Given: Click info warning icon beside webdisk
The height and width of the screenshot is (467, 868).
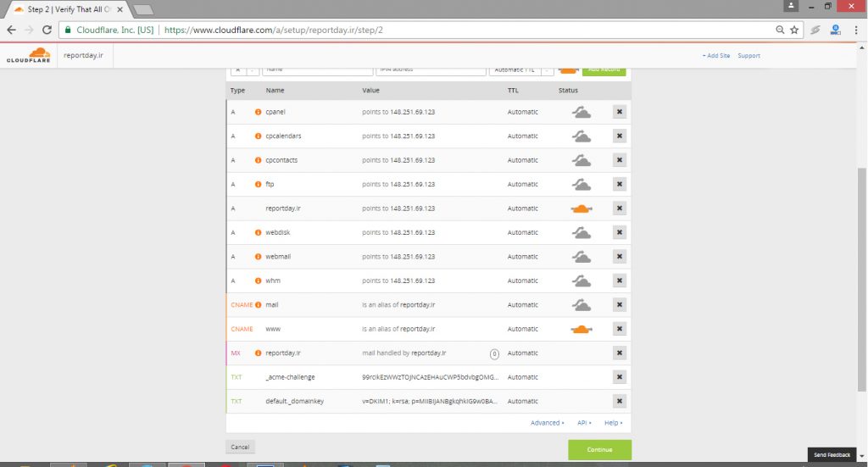Looking at the screenshot, I should coord(258,232).
